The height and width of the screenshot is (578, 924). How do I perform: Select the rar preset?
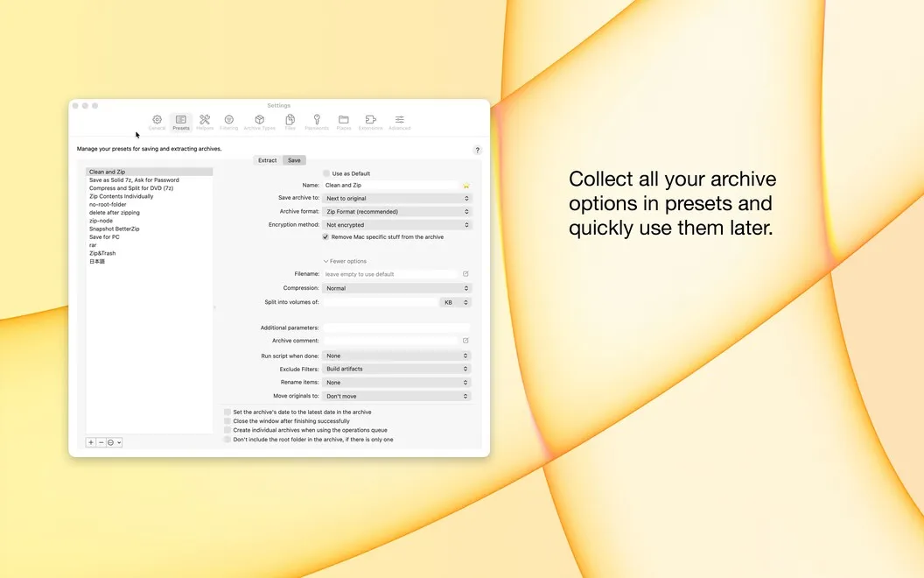coord(149,244)
